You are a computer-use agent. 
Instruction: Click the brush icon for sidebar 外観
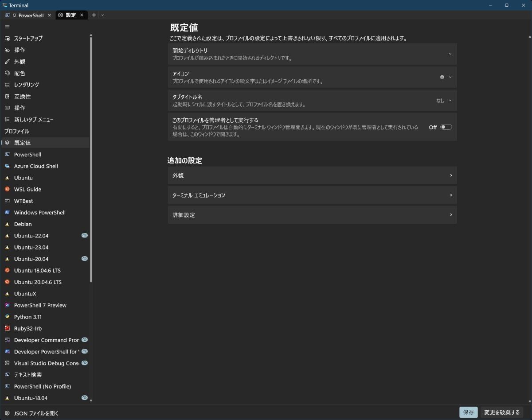[7, 62]
